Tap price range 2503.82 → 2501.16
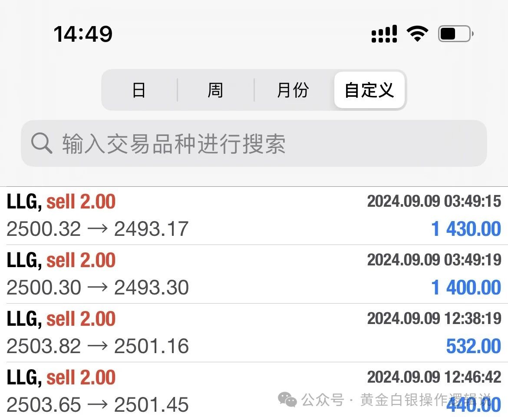The height and width of the screenshot is (420, 508). (x=98, y=346)
